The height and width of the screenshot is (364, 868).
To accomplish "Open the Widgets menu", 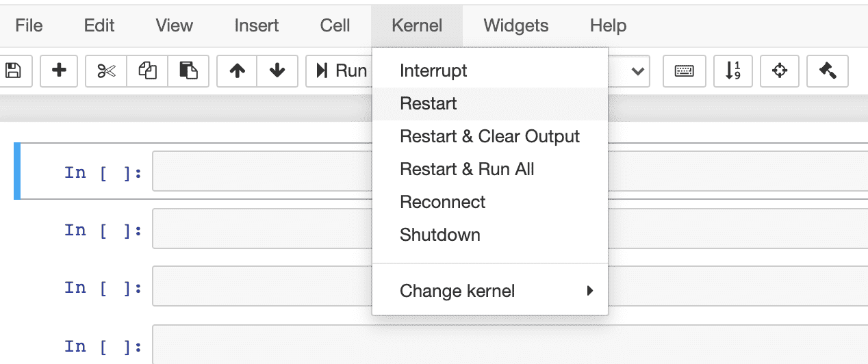I will tap(515, 26).
